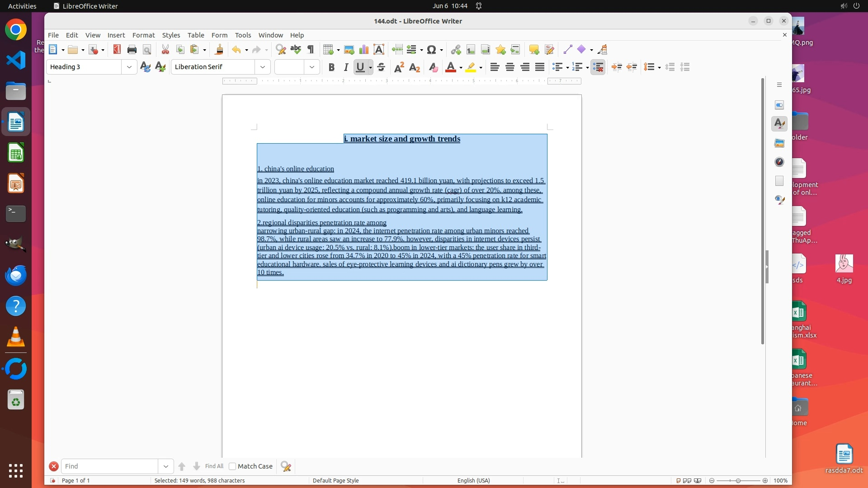Click the Clone Formatting paintbrush icon

219,50
